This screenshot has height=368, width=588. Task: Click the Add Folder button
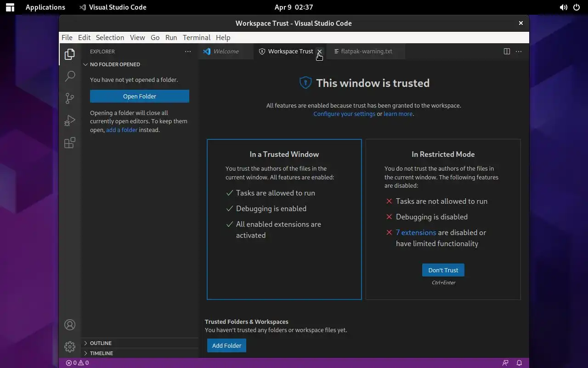coord(227,345)
